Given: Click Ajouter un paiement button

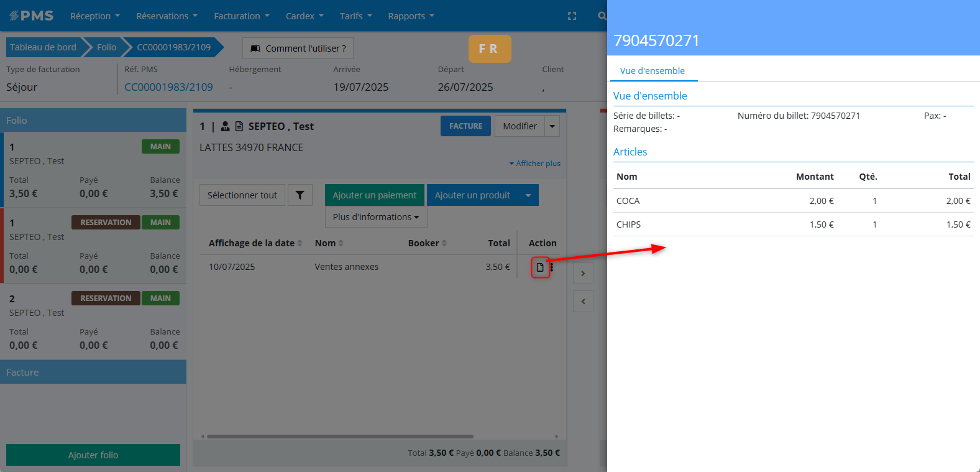Looking at the screenshot, I should 374,195.
